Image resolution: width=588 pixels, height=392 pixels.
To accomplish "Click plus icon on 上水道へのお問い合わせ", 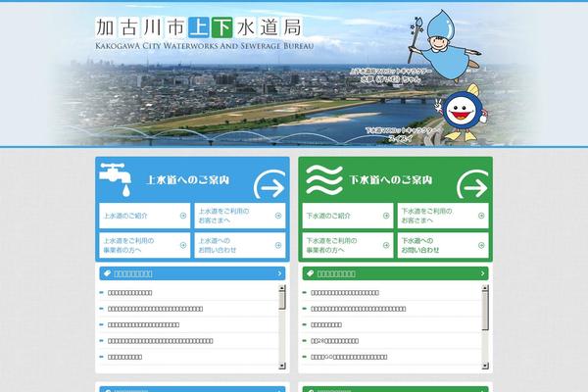I will 278,245.
